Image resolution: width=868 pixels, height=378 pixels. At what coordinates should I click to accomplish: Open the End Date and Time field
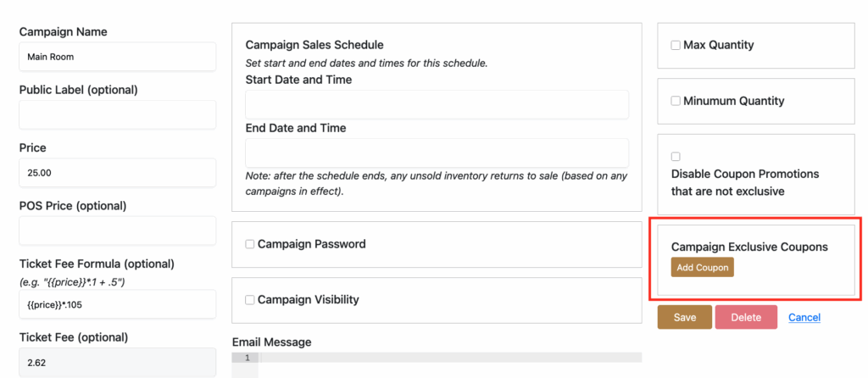437,153
